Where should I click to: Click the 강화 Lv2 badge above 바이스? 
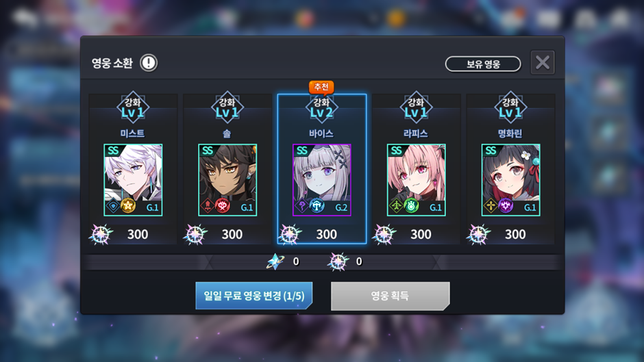coord(321,107)
